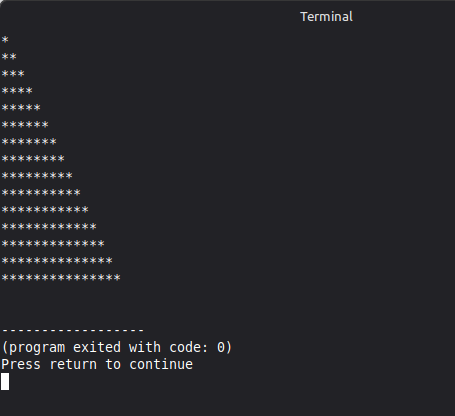Click the row with six asterisks
This screenshot has width=455, height=416.
click(25, 125)
